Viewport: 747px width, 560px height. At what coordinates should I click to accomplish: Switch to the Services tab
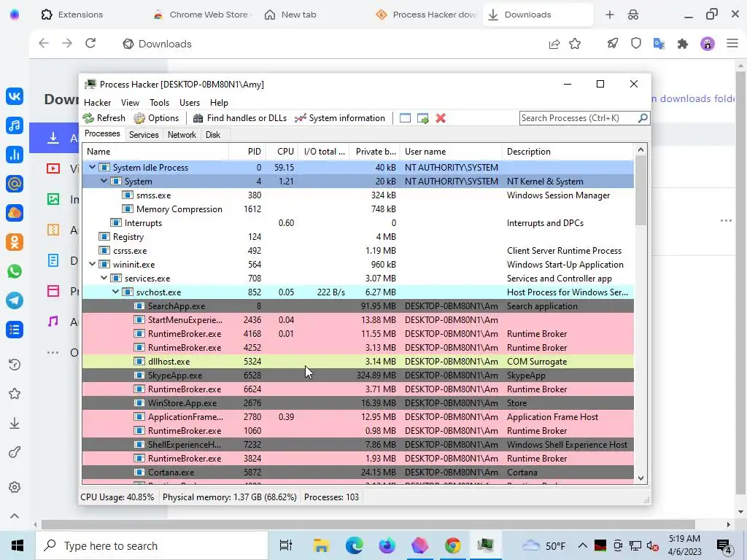(x=144, y=135)
